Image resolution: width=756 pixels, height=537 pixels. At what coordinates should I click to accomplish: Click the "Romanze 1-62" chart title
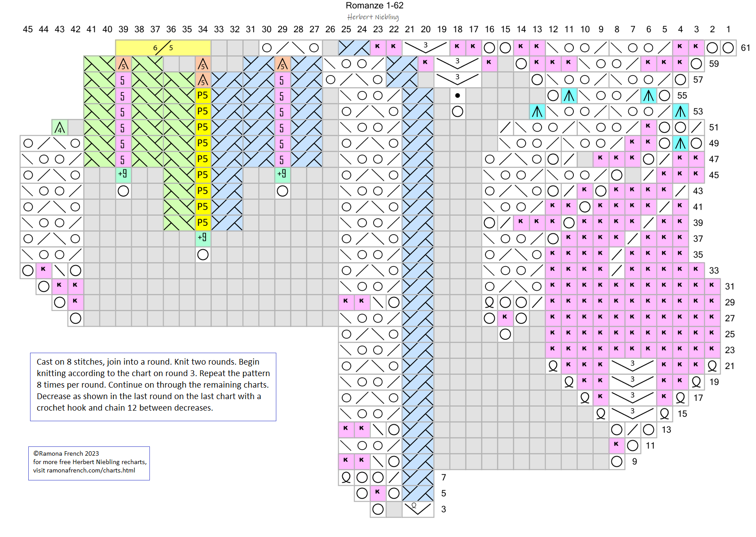pos(374,6)
